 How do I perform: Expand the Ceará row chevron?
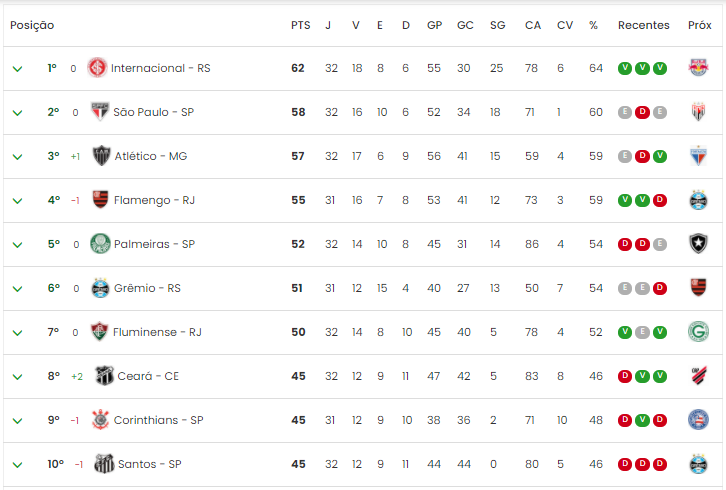click(x=18, y=377)
